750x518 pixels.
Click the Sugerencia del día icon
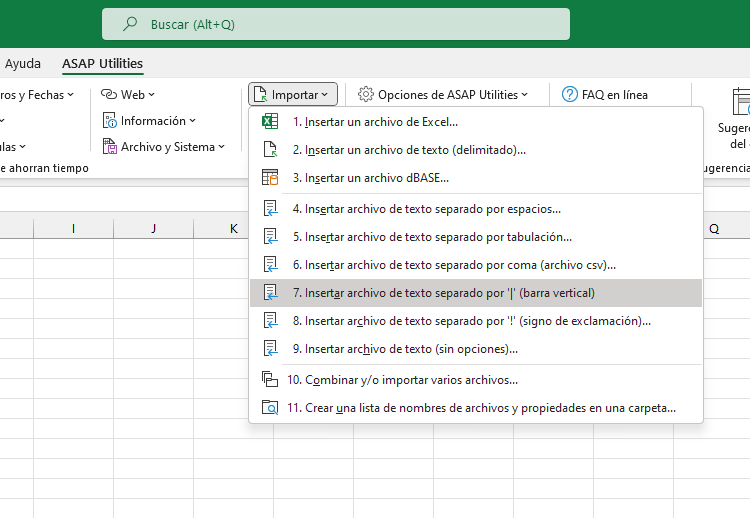point(741,101)
